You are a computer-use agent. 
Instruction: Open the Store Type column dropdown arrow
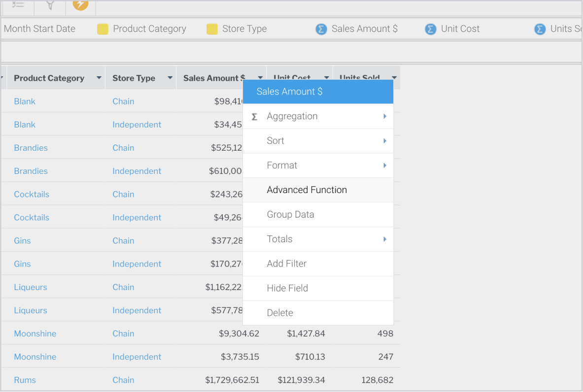(170, 78)
